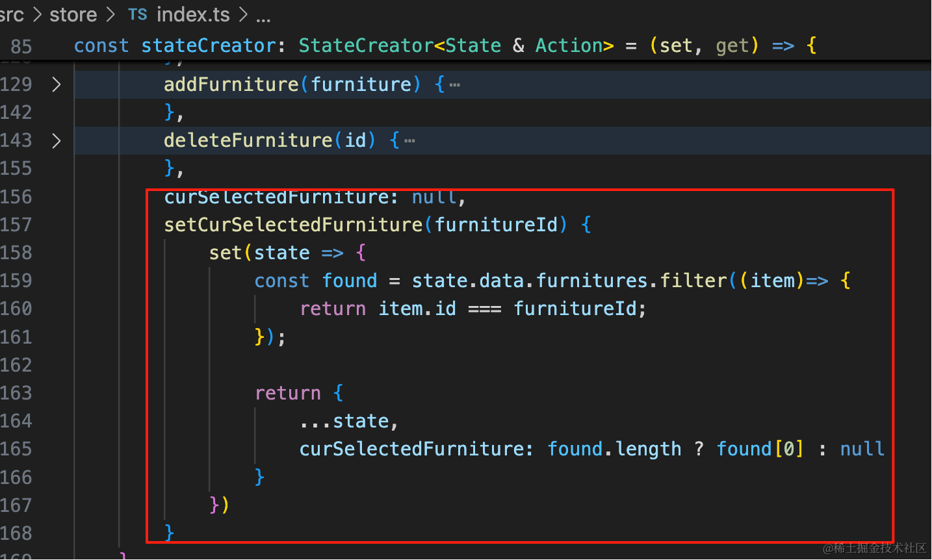Click the state.data.furnitures expression on line 159

coord(530,281)
